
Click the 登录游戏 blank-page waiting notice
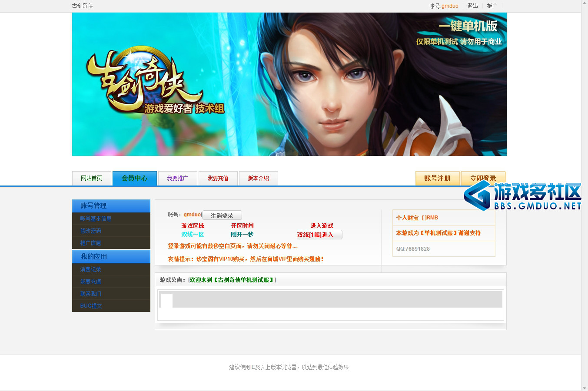point(233,246)
